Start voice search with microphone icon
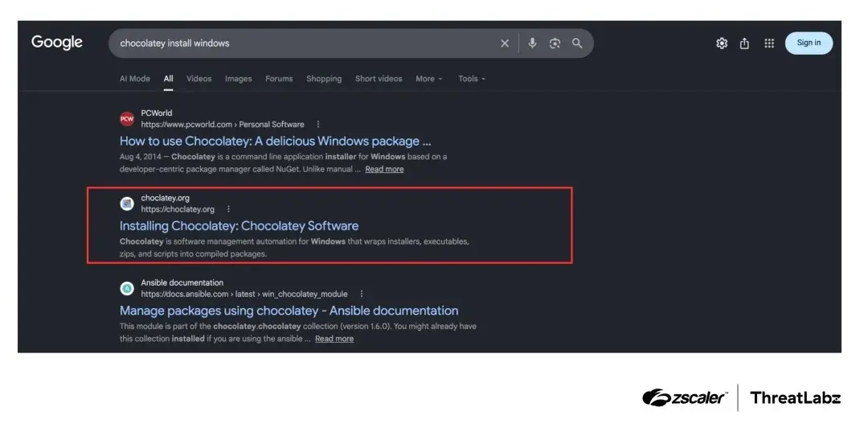The height and width of the screenshot is (428, 868). [532, 43]
